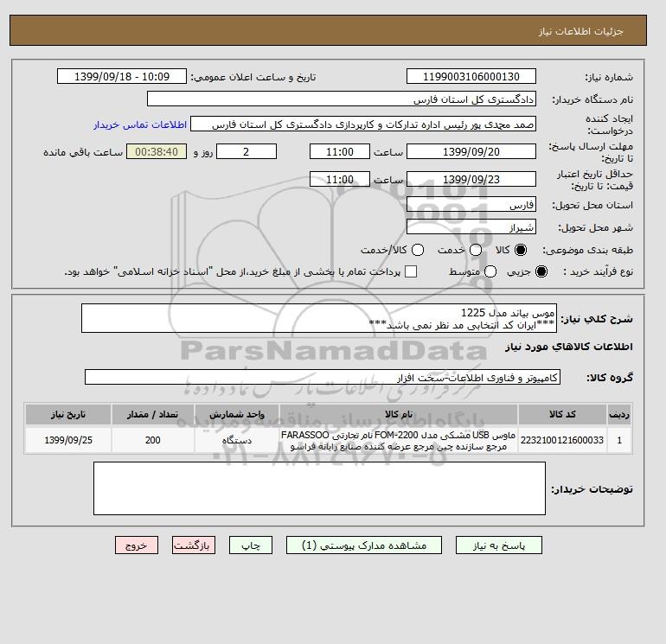Screen dimensions: 666x644
Task: Click the remaining days field showing 2
Action: pyautogui.click(x=247, y=151)
